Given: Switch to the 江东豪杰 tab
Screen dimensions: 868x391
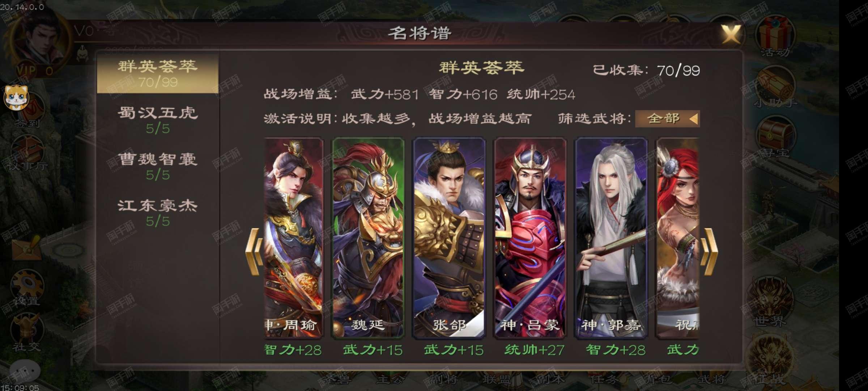Looking at the screenshot, I should (158, 213).
